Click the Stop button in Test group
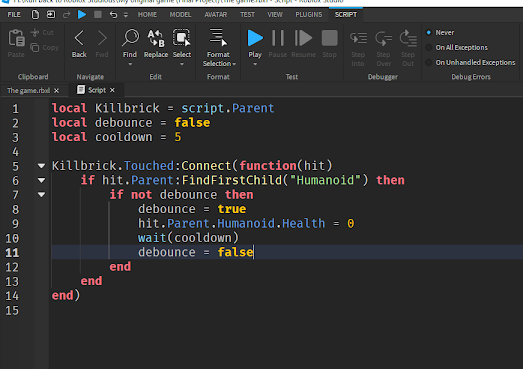This screenshot has width=523, height=369. point(330,43)
